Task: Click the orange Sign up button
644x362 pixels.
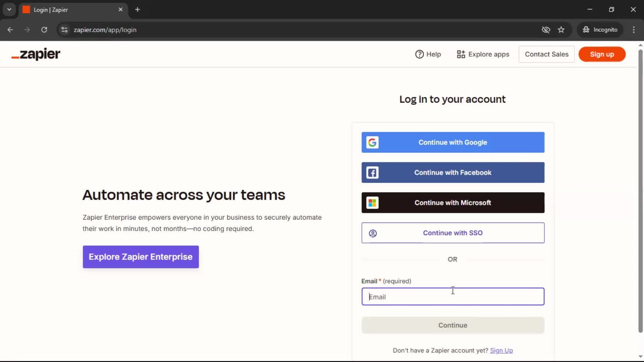Action: tap(602, 54)
